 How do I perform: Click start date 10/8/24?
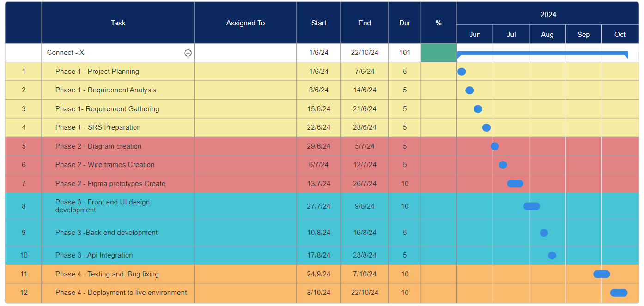(319, 233)
